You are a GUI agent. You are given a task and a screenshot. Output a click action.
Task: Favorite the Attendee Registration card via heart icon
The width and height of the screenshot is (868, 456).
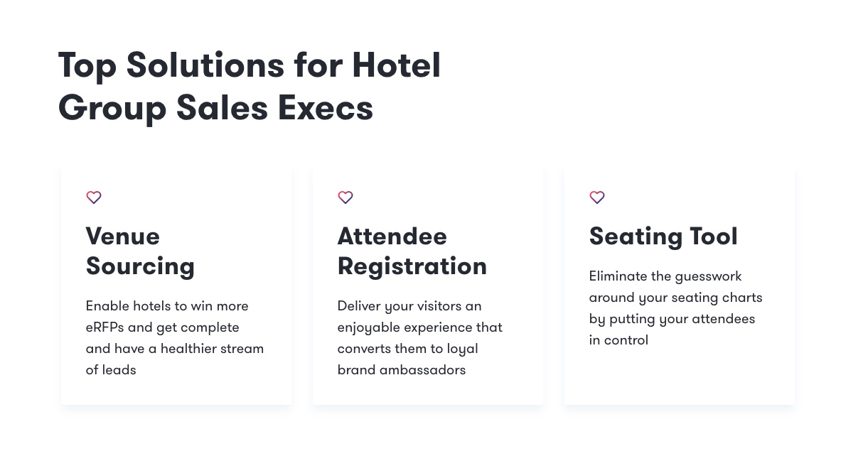point(345,197)
